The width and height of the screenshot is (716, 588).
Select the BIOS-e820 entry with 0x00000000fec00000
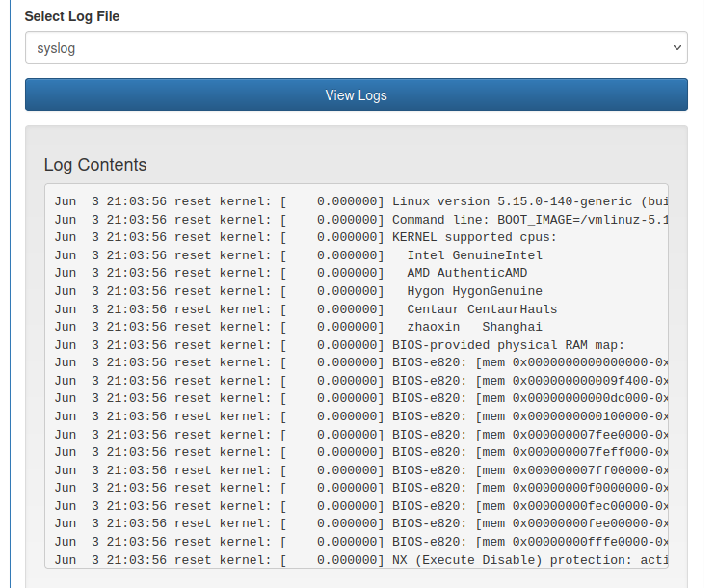click(x=357, y=506)
